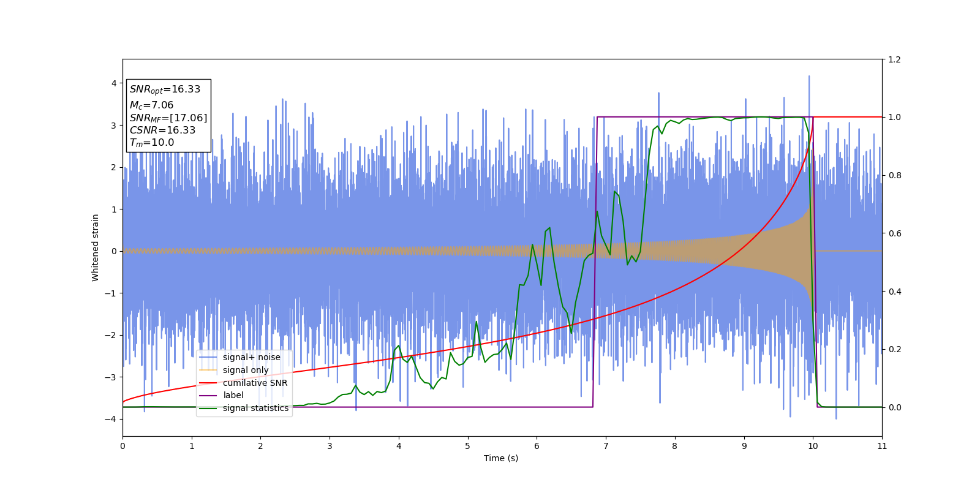Click left y-axis tick label 4
Image resolution: width=980 pixels, height=490 pixels.
114,83
